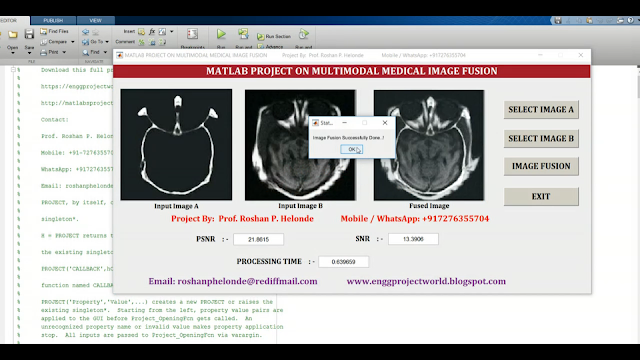Wrap comments with the third comment icon
Viewport: 640px width, 360px height.
162,42
